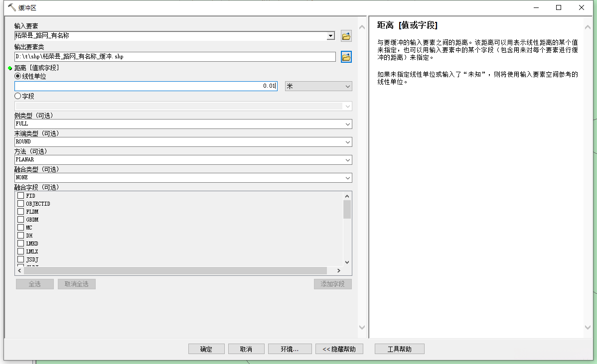Image resolution: width=597 pixels, height=364 pixels.
Task: Click the field list scroll down arrow
Action: pos(347,262)
